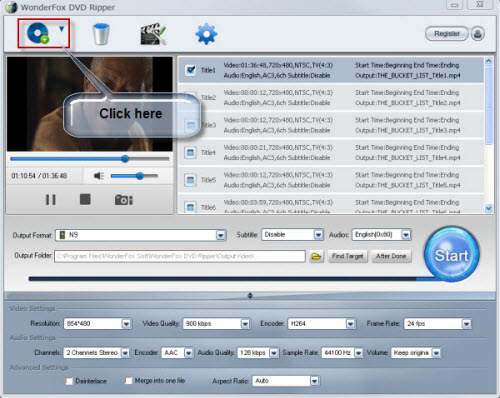Uncheck the Title1 checkbox

click(x=190, y=70)
